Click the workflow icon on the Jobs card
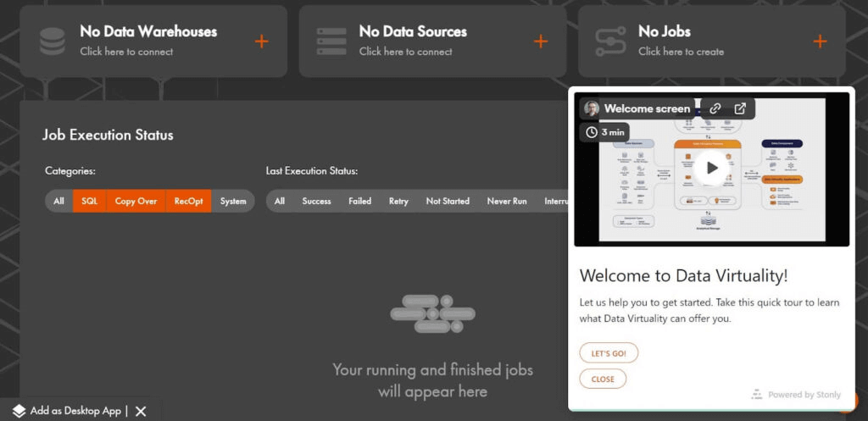This screenshot has width=868, height=421. pos(610,42)
